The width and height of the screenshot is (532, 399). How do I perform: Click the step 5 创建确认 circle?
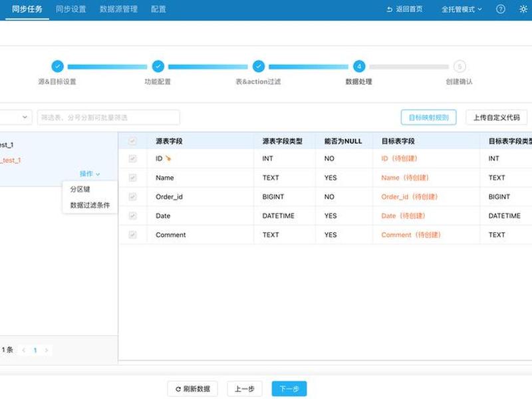tap(460, 66)
